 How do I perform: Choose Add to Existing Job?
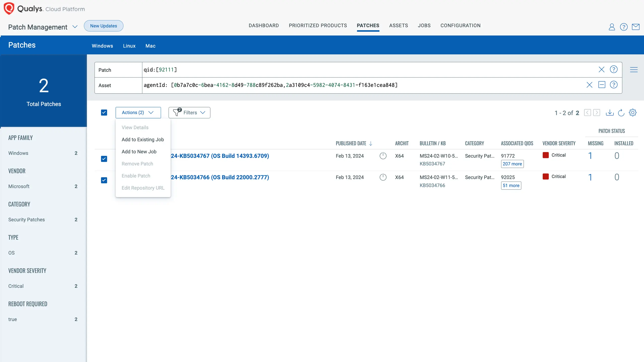click(143, 140)
